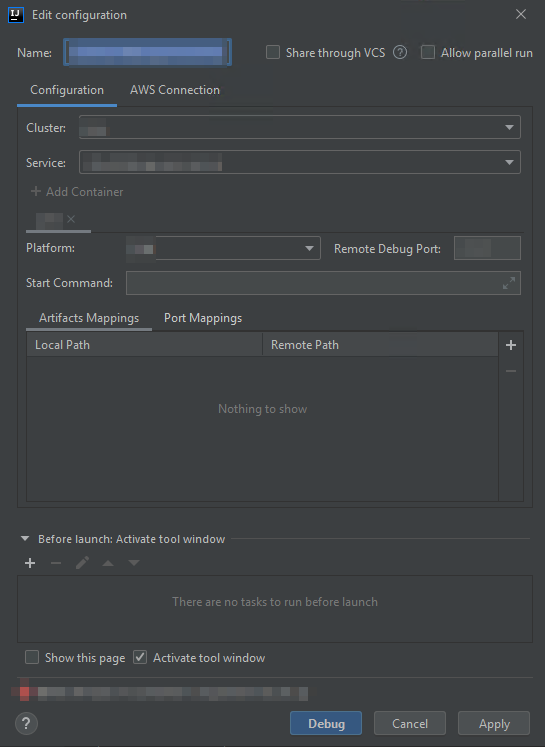Edit the before launch task pencil icon
The width and height of the screenshot is (545, 747).
click(x=82, y=563)
